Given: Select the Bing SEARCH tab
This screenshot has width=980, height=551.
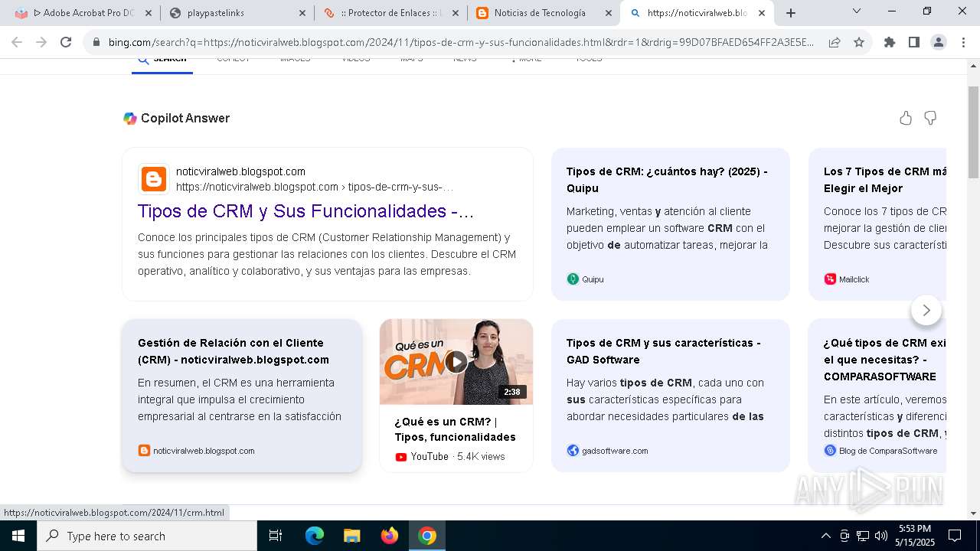Looking at the screenshot, I should point(162,61).
